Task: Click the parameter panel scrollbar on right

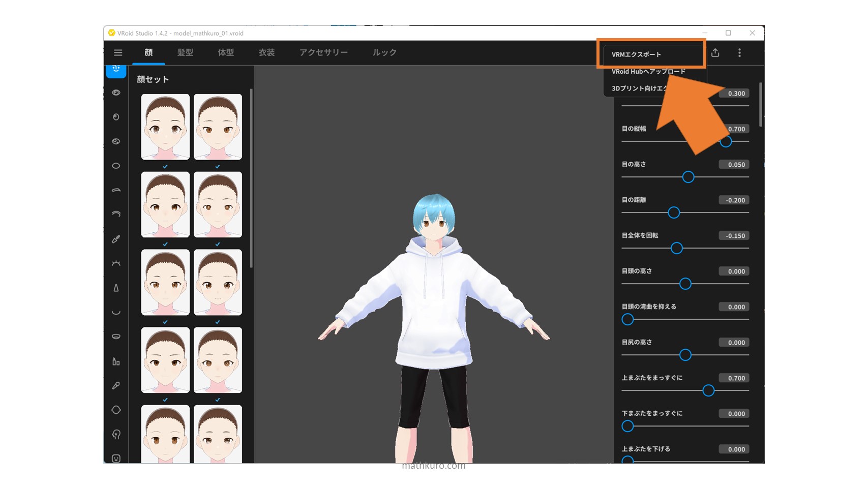Action: point(761,104)
